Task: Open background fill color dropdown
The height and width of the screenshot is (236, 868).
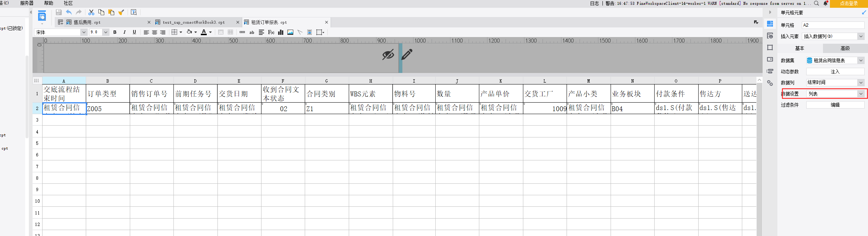Action: pyautogui.click(x=196, y=32)
